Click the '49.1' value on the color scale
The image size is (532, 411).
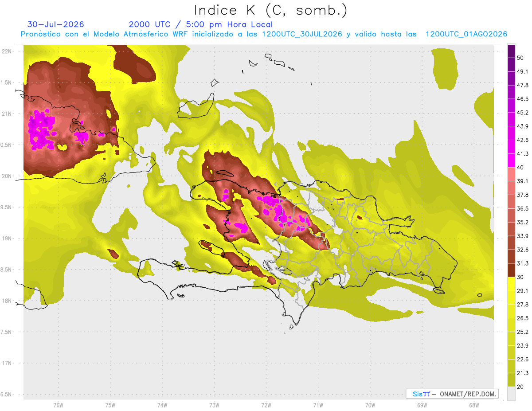522,71
